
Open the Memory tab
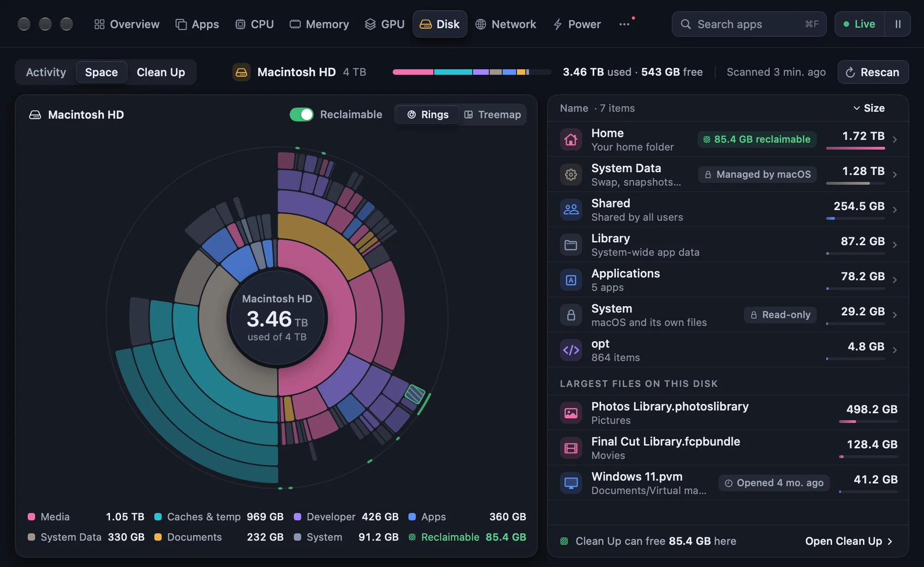(x=319, y=24)
